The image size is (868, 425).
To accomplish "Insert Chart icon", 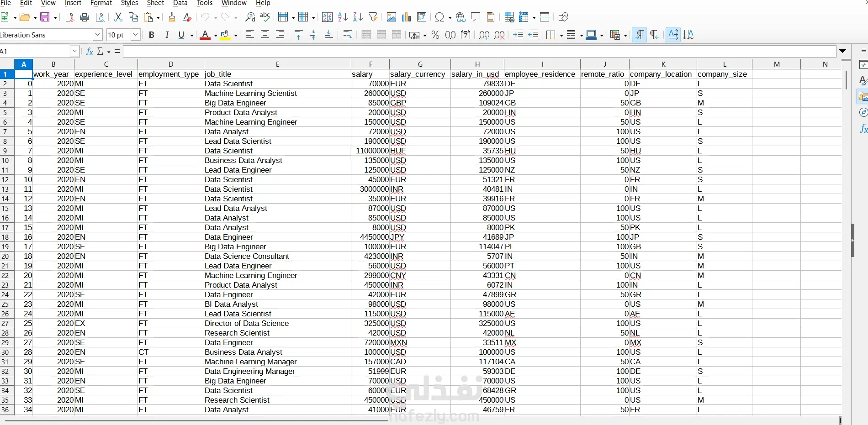I will [407, 17].
